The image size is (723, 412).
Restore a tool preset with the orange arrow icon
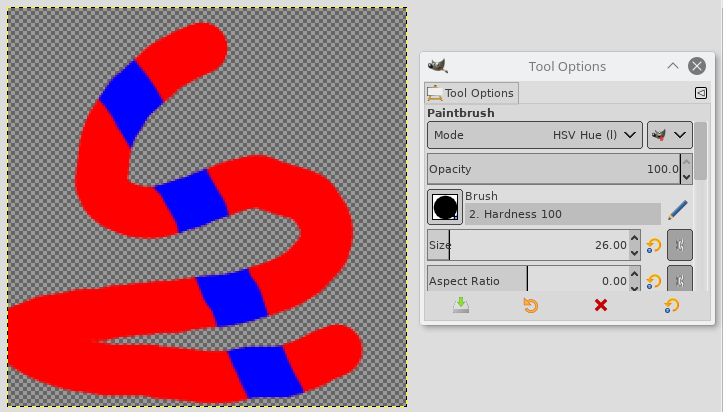coord(531,306)
